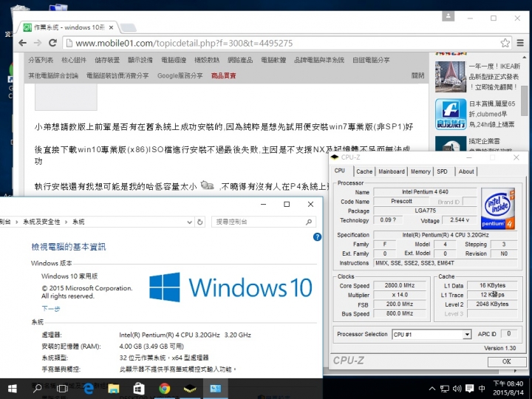Open the 下一步 link under Windows edition
This screenshot has width=532, height=399.
(51, 308)
